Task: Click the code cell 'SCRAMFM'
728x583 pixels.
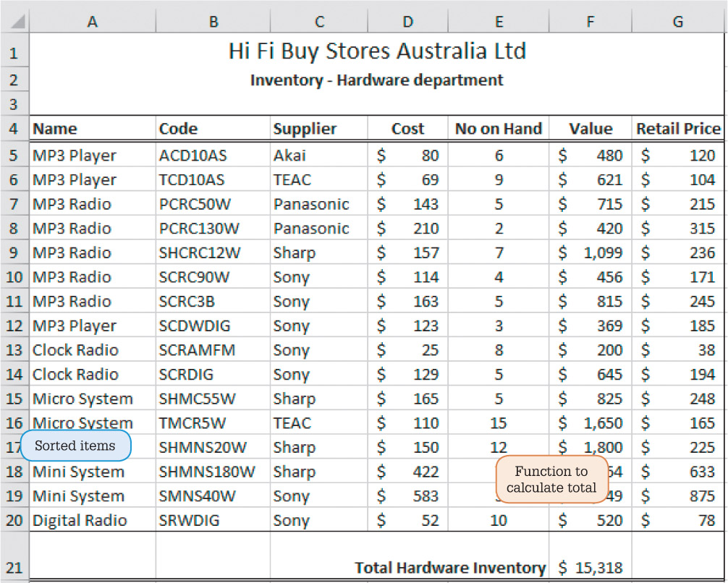Action: (x=213, y=350)
